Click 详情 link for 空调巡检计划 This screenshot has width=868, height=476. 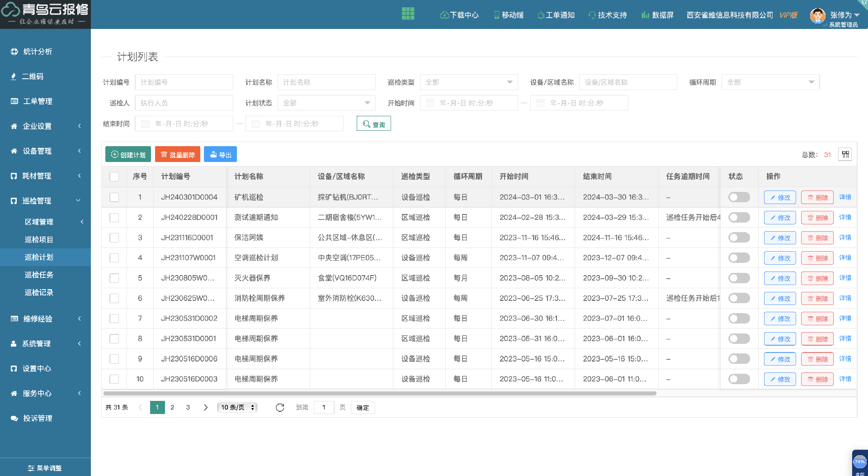(844, 258)
